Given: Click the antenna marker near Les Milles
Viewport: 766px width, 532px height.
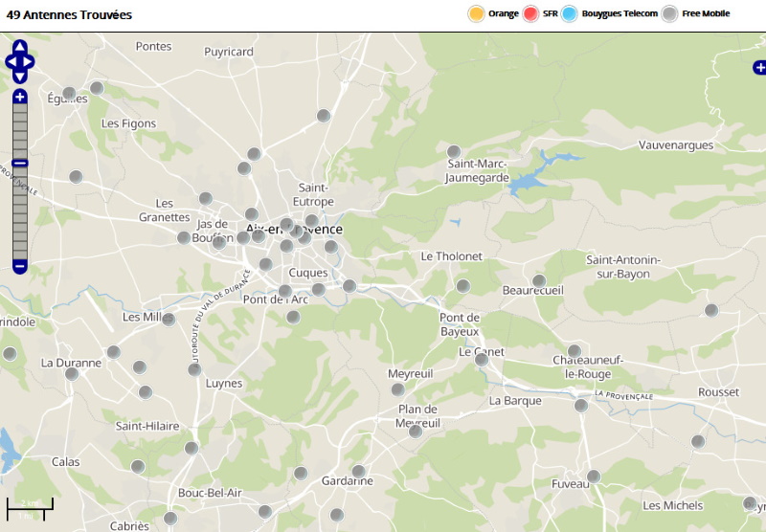Looking at the screenshot, I should [169, 319].
